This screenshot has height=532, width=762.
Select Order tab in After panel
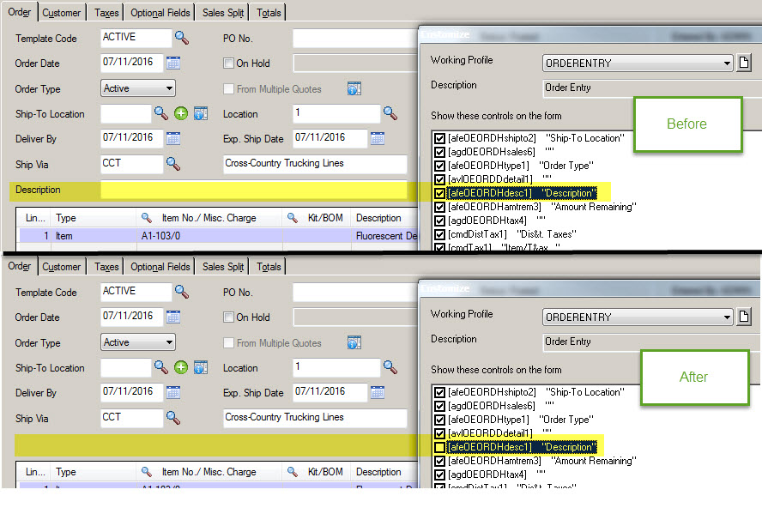coord(20,266)
